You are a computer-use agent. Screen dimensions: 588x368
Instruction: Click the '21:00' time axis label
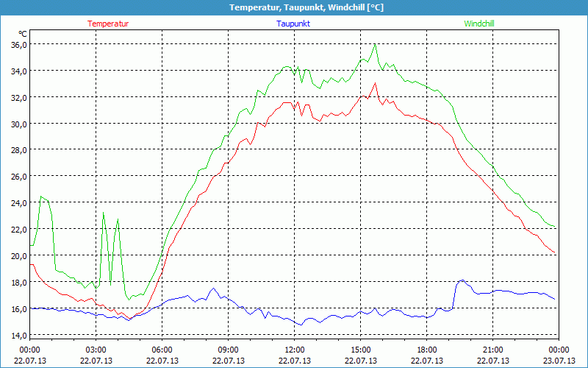(492, 350)
